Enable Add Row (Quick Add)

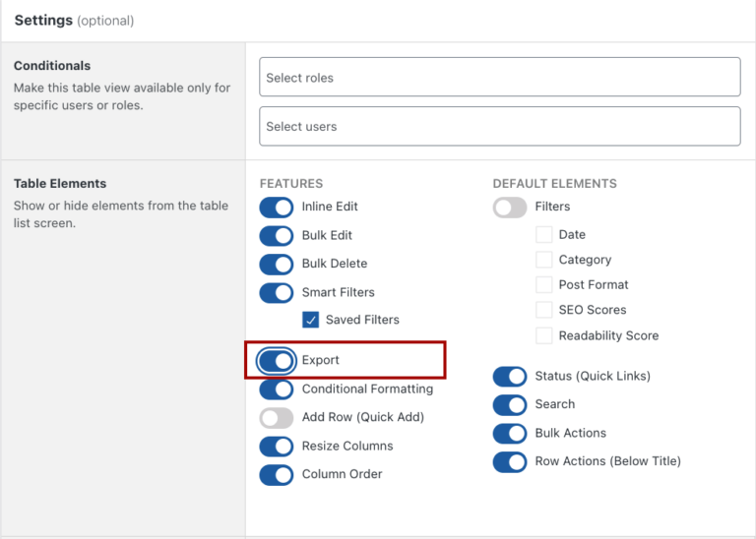click(x=277, y=418)
